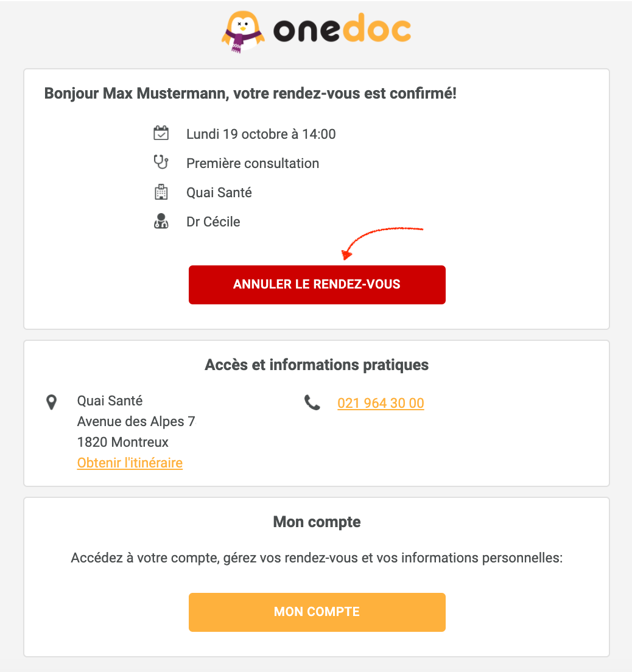Click the telephone handset icon
The width and height of the screenshot is (632, 672).
[312, 402]
